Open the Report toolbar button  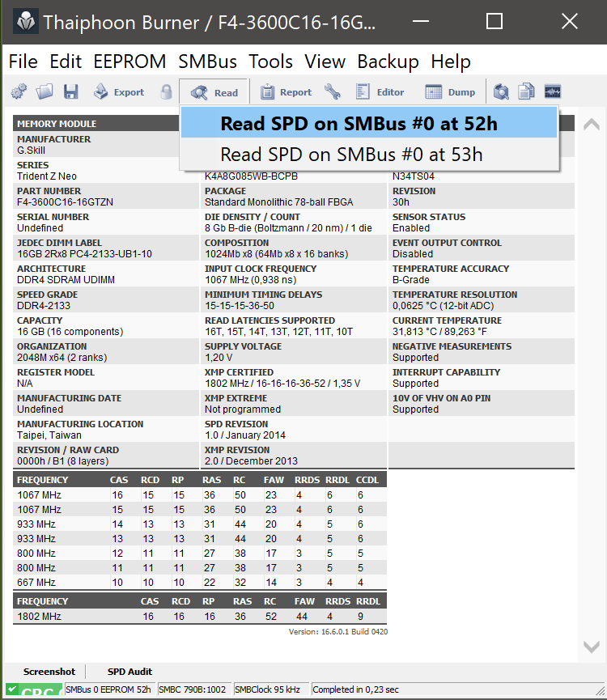[286, 92]
